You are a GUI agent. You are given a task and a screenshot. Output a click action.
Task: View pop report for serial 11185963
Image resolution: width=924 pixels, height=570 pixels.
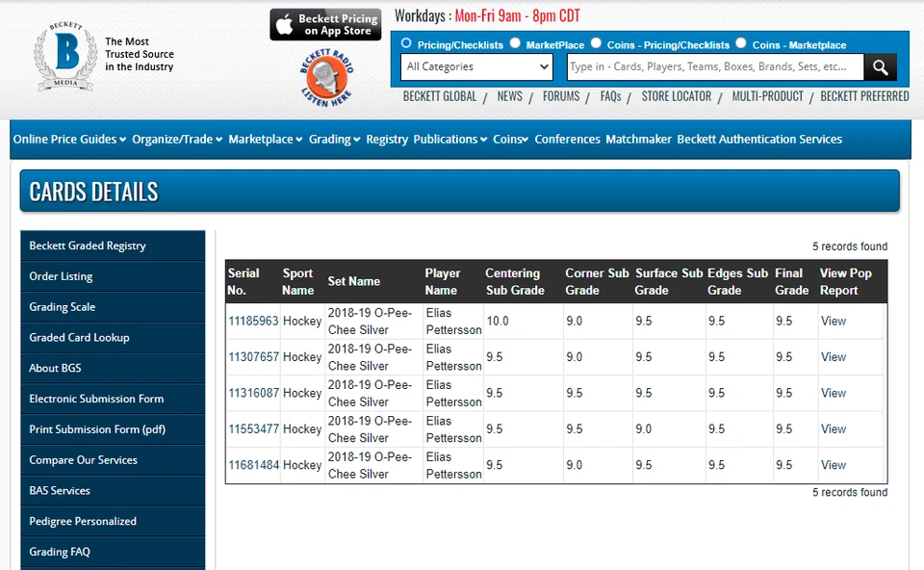point(834,322)
